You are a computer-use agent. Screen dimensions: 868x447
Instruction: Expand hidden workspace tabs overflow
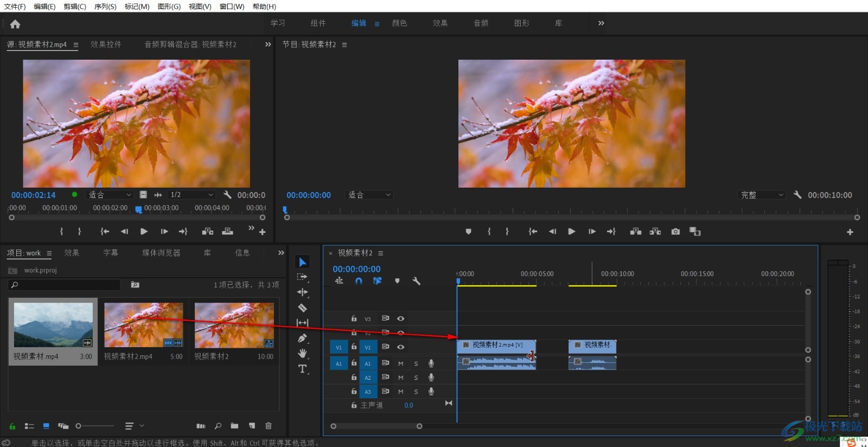coord(601,23)
